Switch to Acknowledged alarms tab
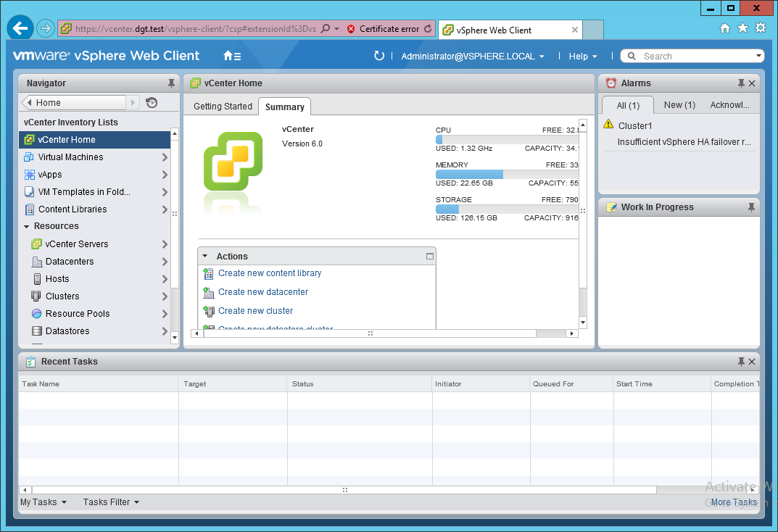 [x=729, y=105]
